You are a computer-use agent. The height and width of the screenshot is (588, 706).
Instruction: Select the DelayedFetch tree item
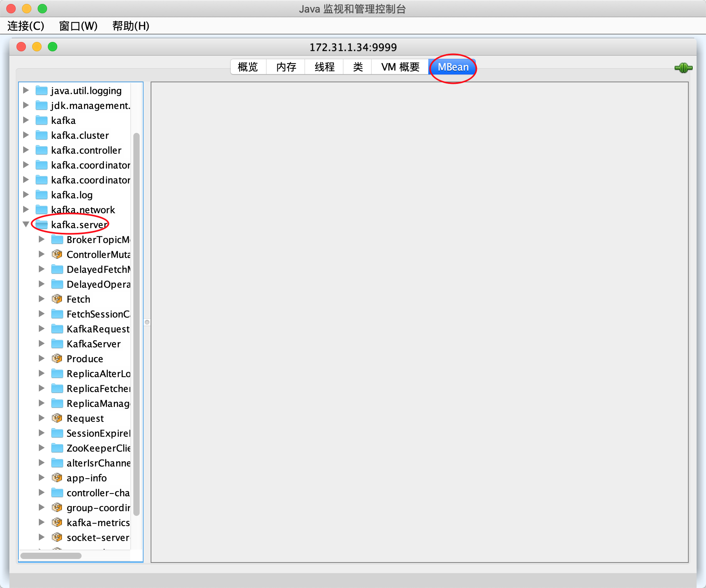[98, 269]
